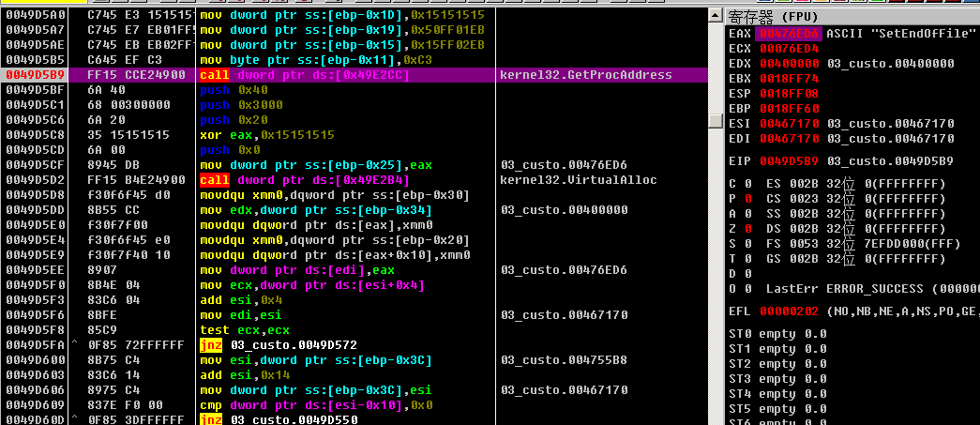This screenshot has height=425, width=980.
Task: Click the disassembly scrollbar up arrow
Action: [x=715, y=16]
